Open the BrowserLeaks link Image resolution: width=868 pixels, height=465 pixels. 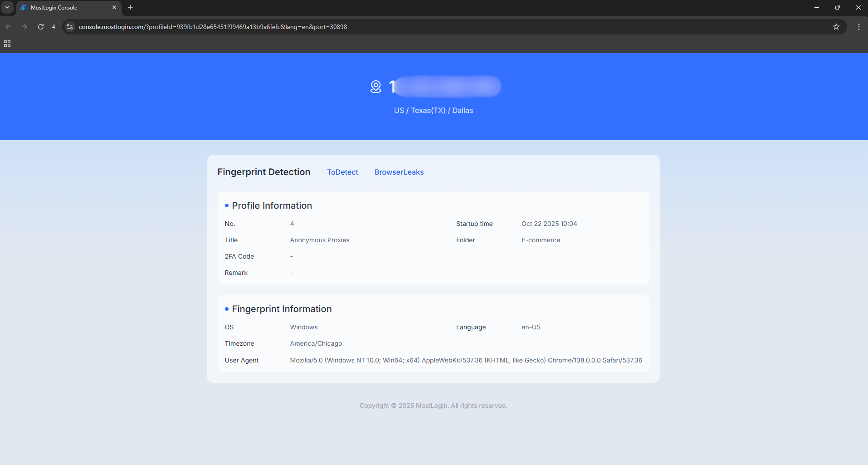[399, 172]
